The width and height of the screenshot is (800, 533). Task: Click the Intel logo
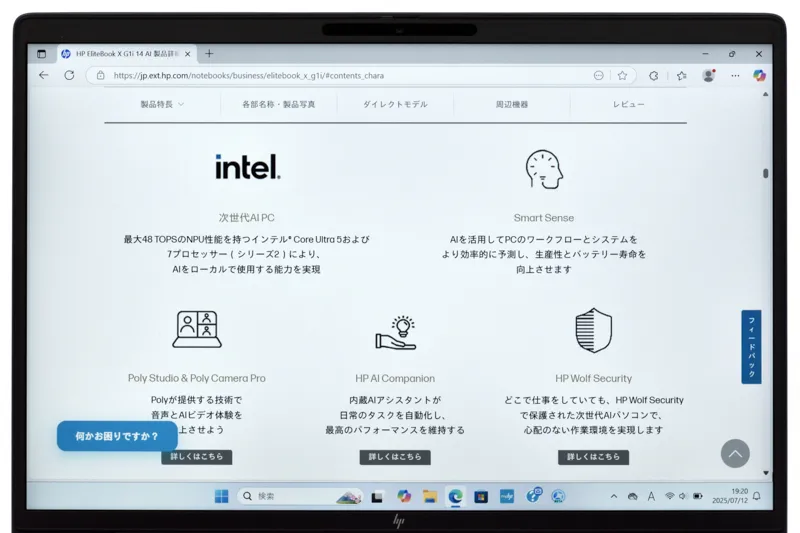pyautogui.click(x=247, y=167)
